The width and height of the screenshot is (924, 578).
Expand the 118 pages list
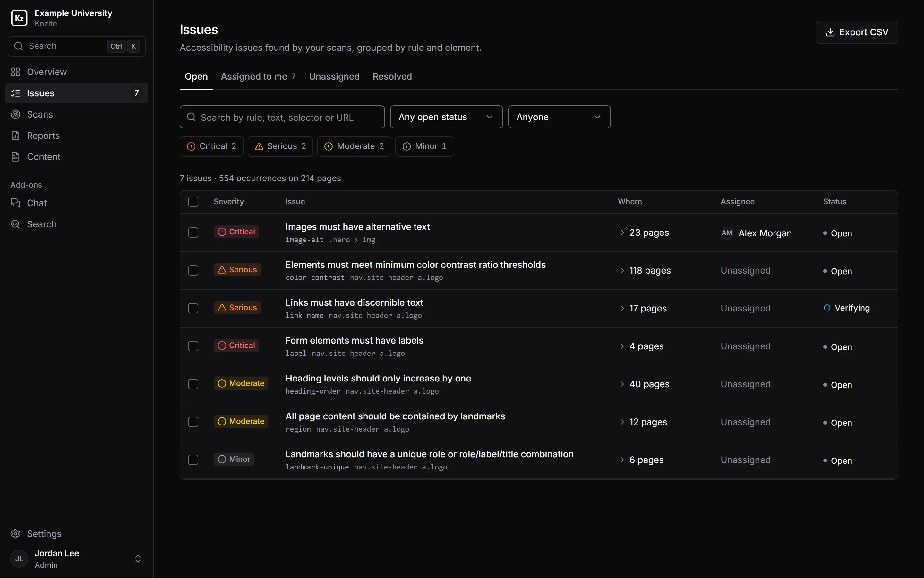tap(645, 270)
